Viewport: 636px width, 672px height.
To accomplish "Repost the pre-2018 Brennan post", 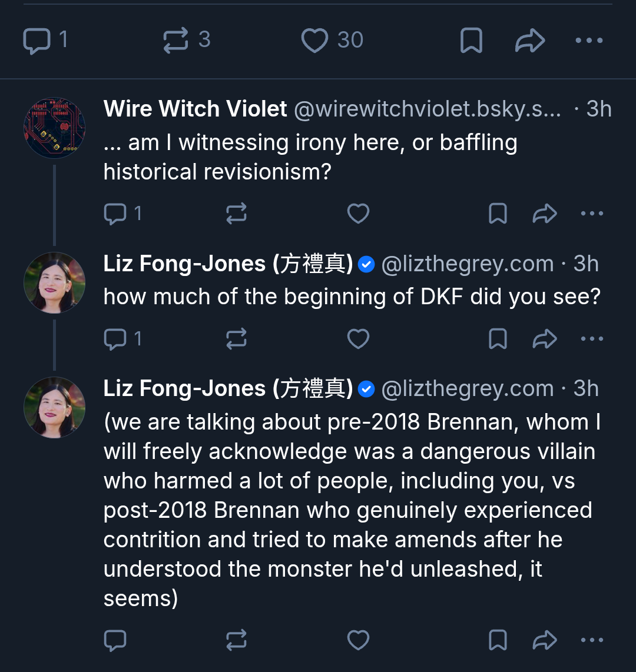I will click(x=236, y=640).
